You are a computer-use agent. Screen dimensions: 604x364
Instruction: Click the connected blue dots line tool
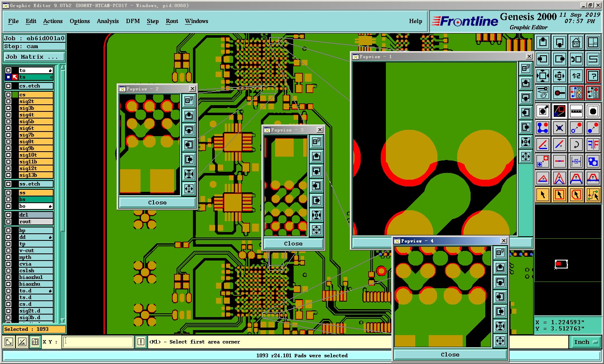click(x=543, y=128)
